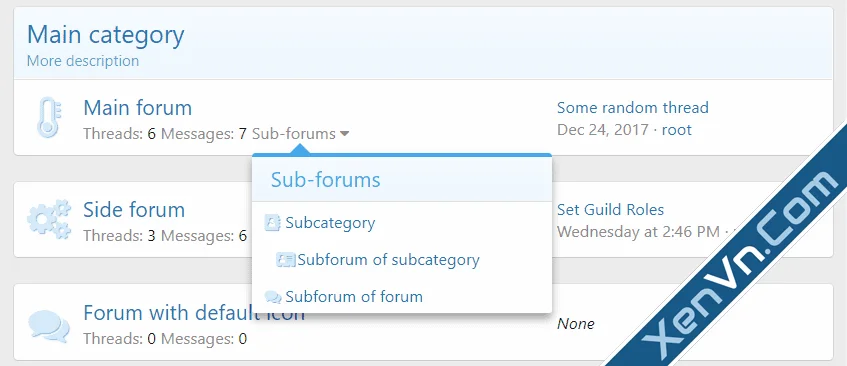Click the small chat icon beside Subforum of forum

click(x=273, y=297)
